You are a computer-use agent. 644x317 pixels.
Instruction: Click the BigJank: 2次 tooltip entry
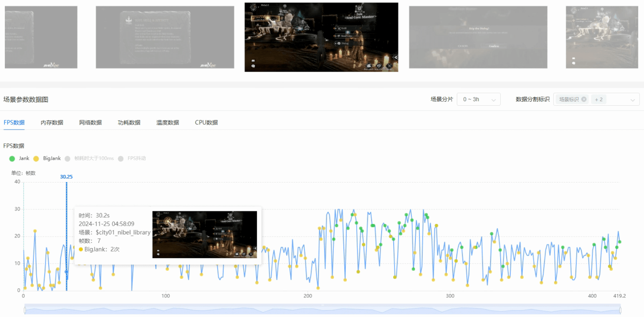[99, 249]
